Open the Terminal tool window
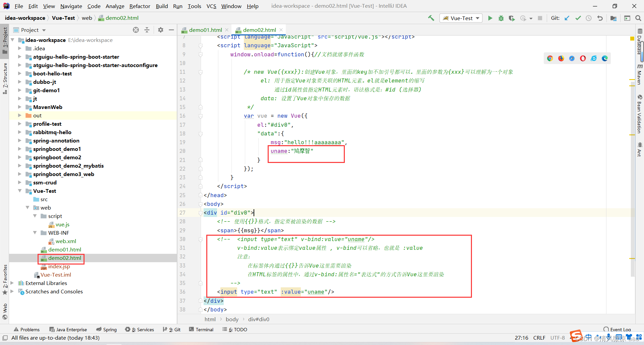The height and width of the screenshot is (345, 644). 201,330
